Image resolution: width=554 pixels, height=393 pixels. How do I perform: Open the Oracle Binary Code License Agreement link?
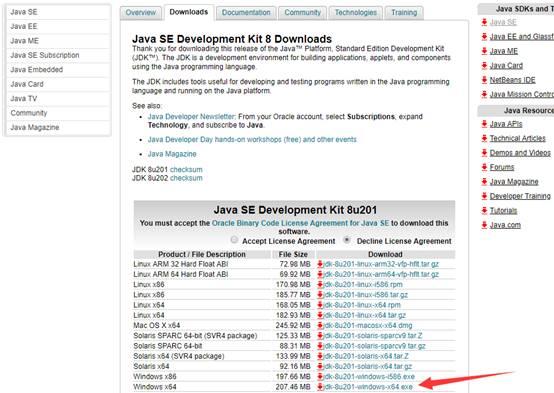(x=300, y=223)
